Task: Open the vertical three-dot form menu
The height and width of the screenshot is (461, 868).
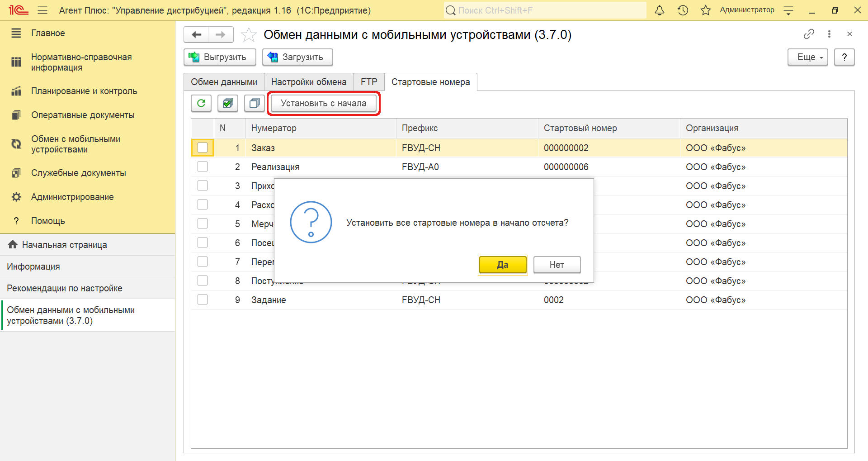Action: pos(829,34)
